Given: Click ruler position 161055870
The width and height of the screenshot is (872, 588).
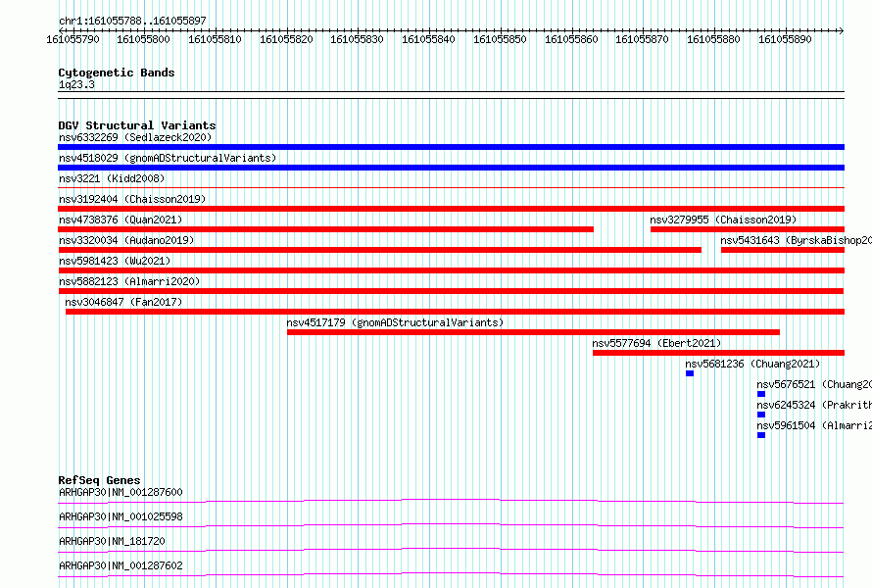Looking at the screenshot, I should click(x=642, y=39).
